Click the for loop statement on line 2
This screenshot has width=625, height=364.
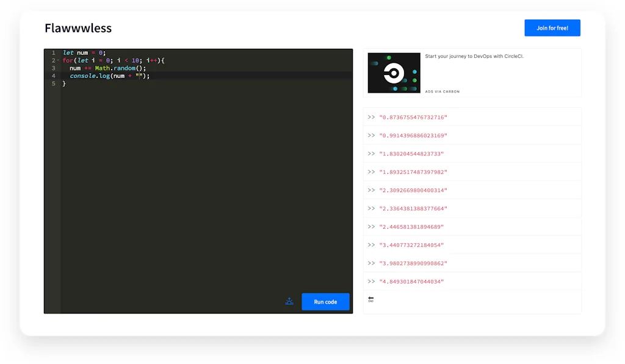pos(113,60)
